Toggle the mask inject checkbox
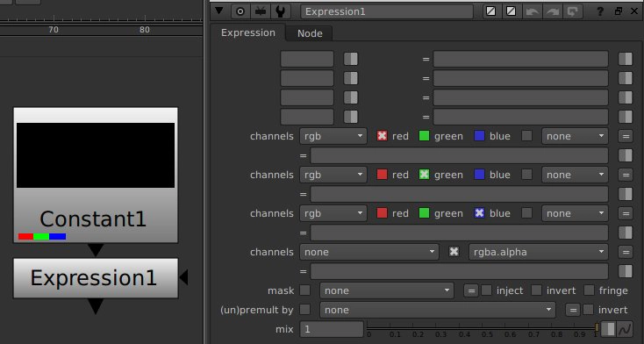Screen dimensions: 644x344 click(x=486, y=290)
